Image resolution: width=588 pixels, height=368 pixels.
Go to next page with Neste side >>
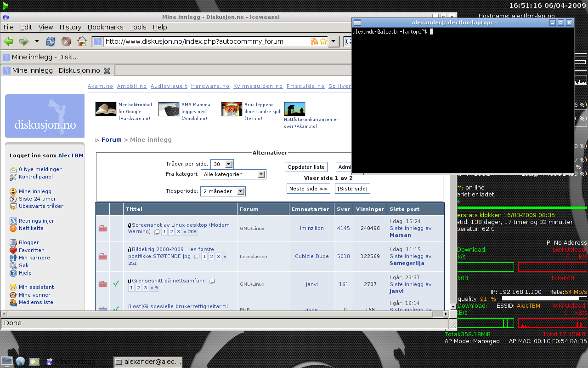pos(308,189)
